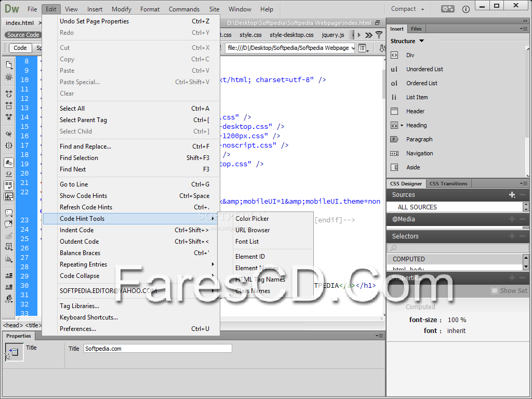Click the Indent Code toolbar icon

(9, 275)
